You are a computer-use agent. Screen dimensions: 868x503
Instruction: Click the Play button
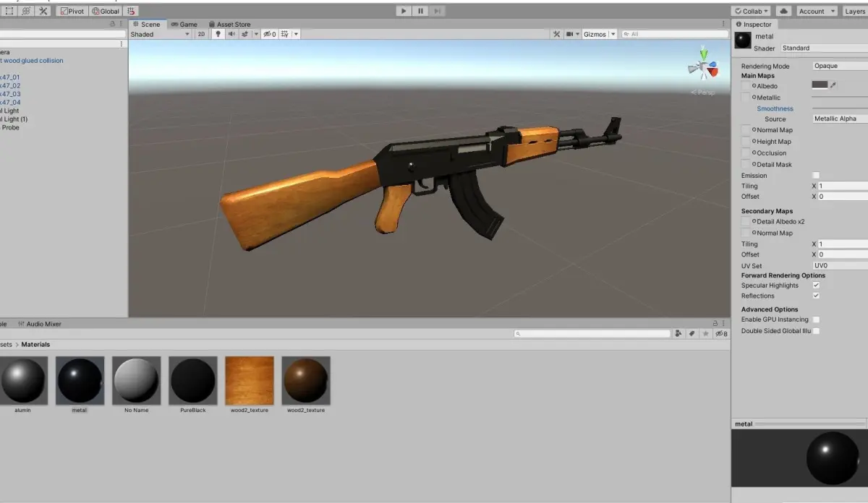(x=404, y=11)
